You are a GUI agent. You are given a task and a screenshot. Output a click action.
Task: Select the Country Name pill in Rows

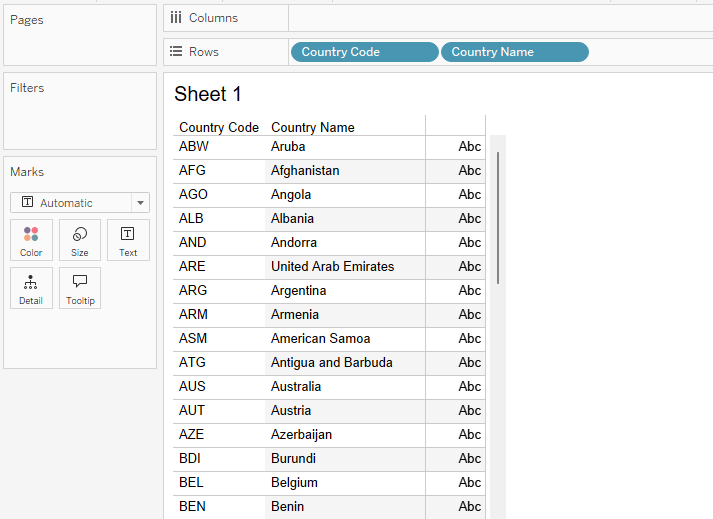[515, 52]
